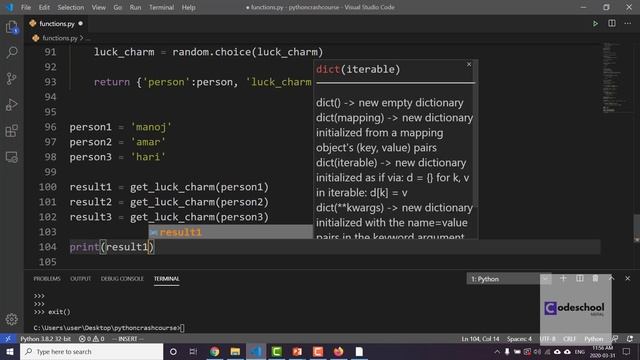Click the code minimap
This screenshot has height=360, width=640.
point(616,78)
